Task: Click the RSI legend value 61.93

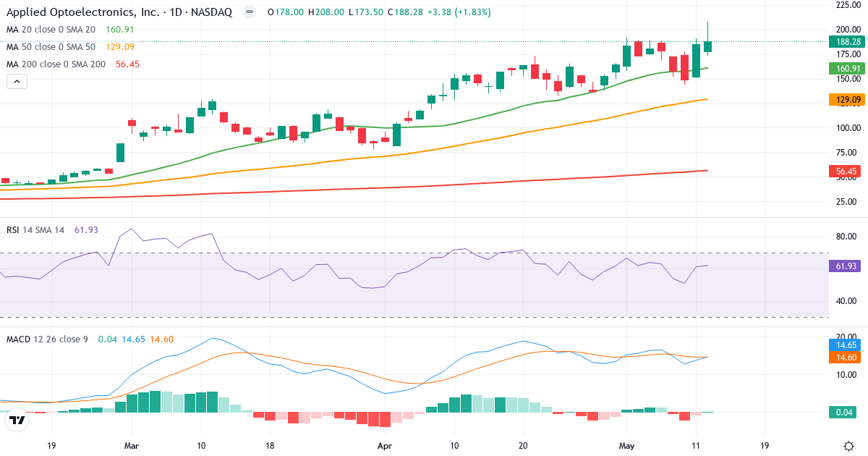Action: click(87, 230)
